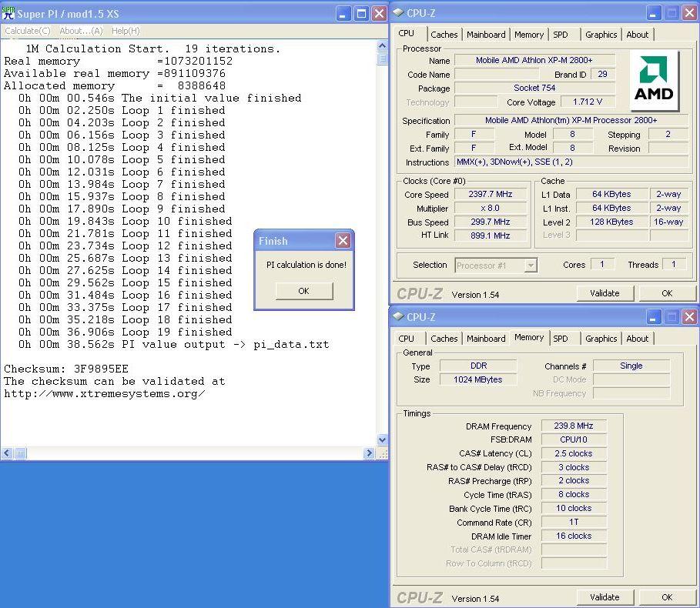Click the Core Speed value 2397.7 MHz

[x=491, y=194]
